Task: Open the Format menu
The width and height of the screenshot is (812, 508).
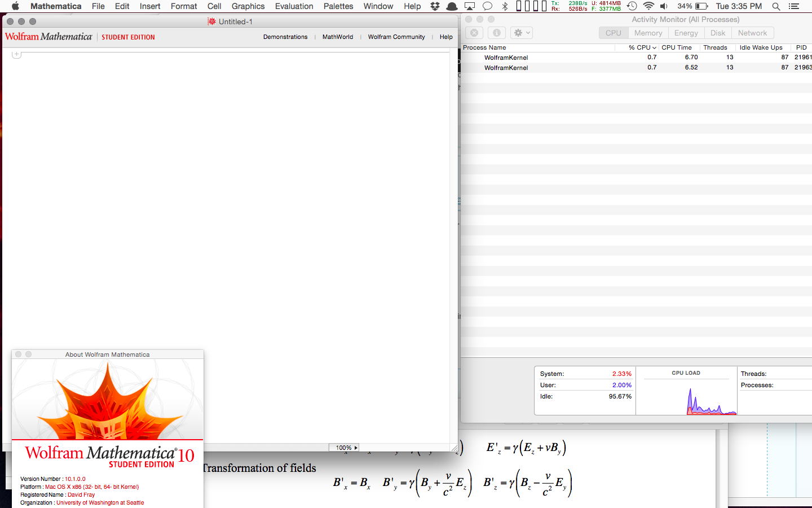Action: tap(184, 6)
